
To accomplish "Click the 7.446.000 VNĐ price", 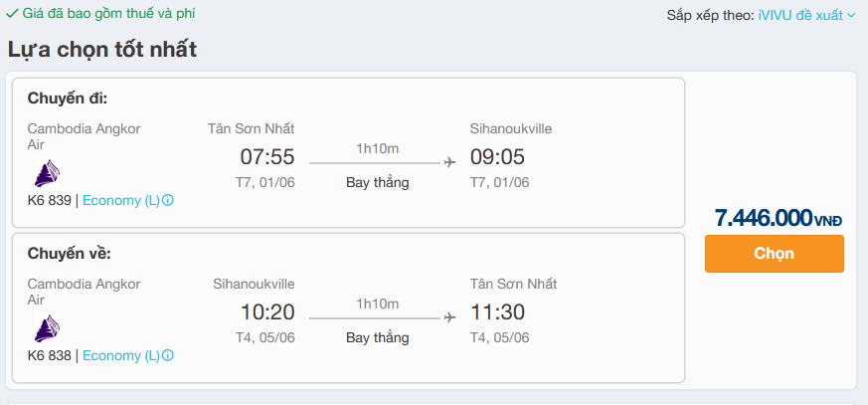I will coord(778,218).
